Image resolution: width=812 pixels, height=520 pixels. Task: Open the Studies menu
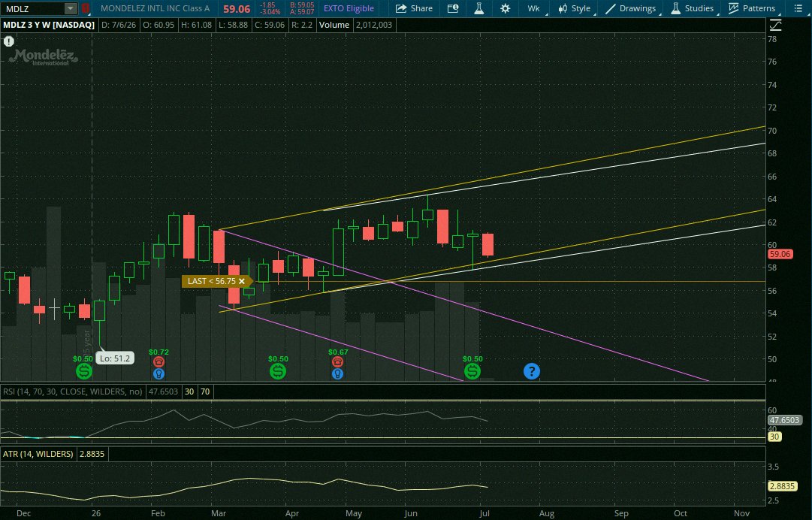[693, 8]
